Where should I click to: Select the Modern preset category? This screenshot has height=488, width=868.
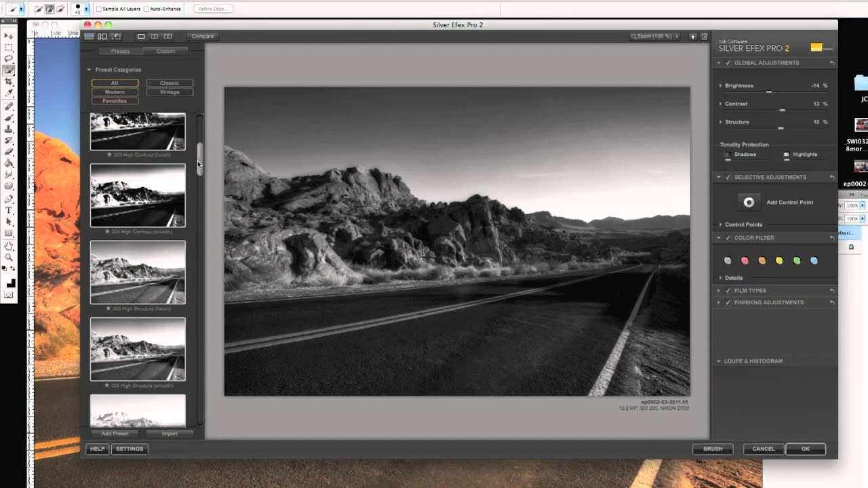pyautogui.click(x=115, y=92)
